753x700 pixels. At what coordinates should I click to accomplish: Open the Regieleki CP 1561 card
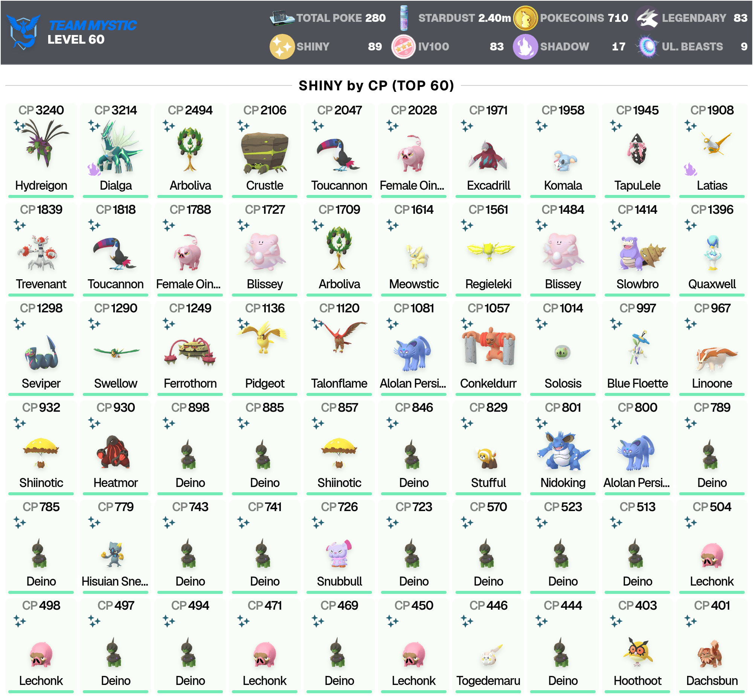click(488, 249)
